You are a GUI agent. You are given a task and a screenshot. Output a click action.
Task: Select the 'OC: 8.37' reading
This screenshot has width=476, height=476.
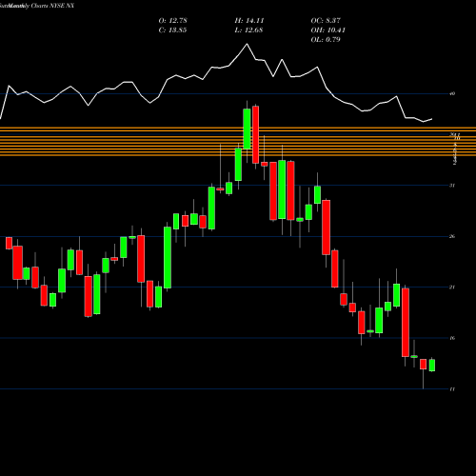pyautogui.click(x=326, y=21)
